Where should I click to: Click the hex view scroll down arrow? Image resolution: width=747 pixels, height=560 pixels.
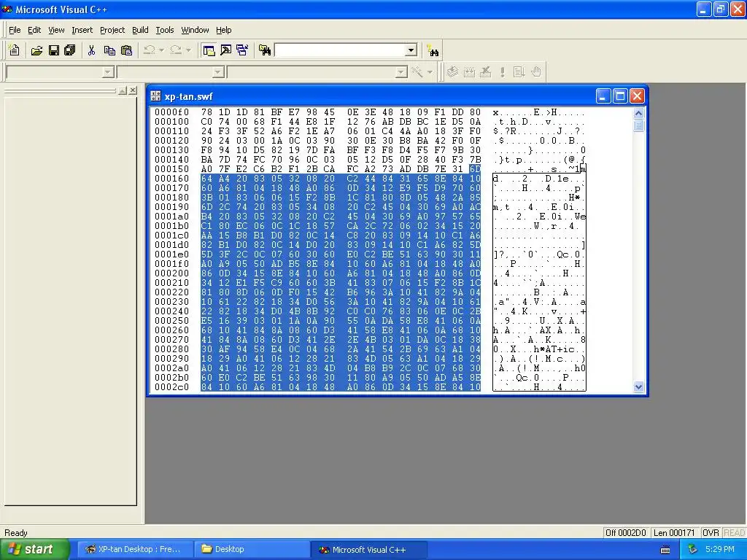(x=638, y=386)
